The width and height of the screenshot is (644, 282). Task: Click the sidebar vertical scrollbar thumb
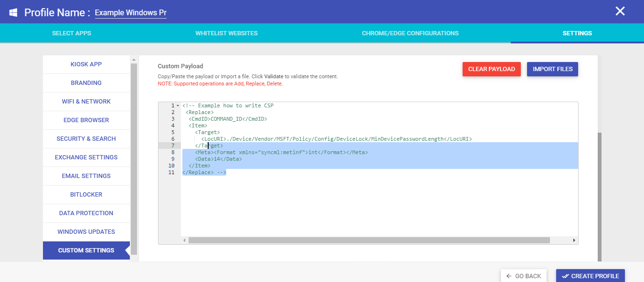(x=134, y=158)
